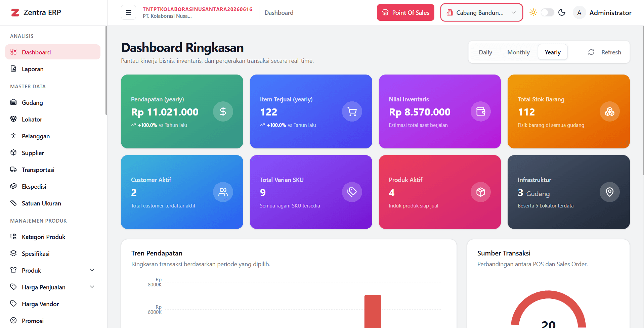Viewport: 644px width, 328px height.
Task: Open the Spesifikasi menu item
Action: coord(53,253)
